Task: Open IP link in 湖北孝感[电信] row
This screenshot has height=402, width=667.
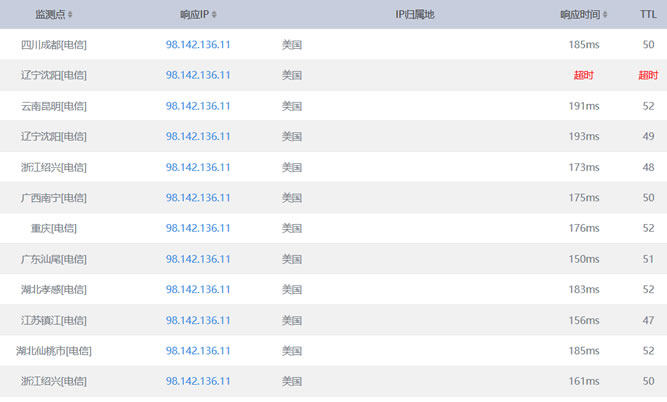Action: (198, 290)
